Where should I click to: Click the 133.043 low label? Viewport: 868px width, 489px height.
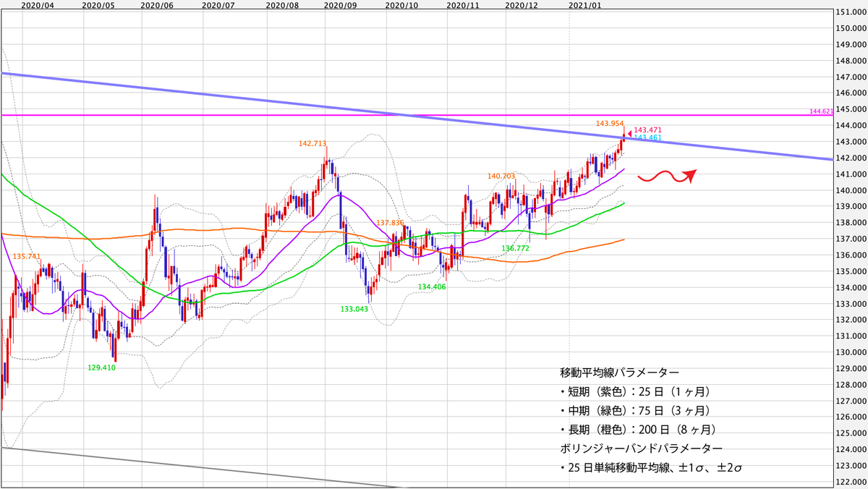point(354,309)
